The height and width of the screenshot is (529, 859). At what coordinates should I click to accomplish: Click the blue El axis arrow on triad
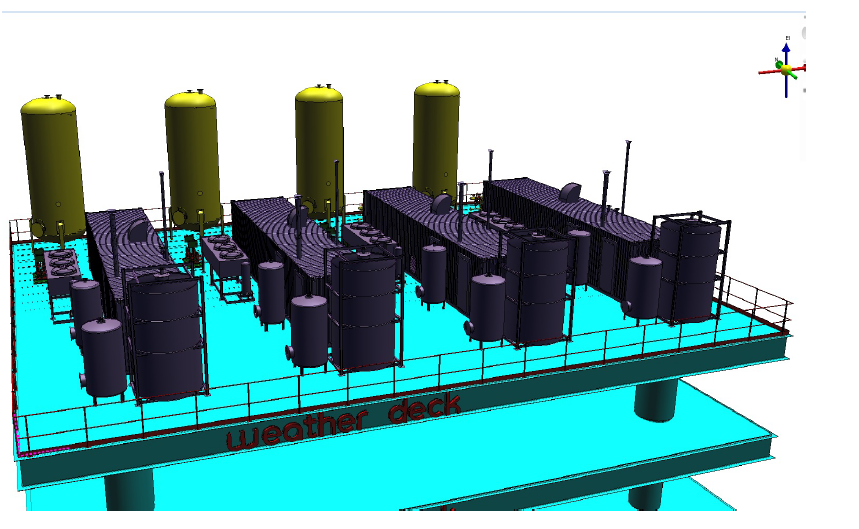coord(787,49)
